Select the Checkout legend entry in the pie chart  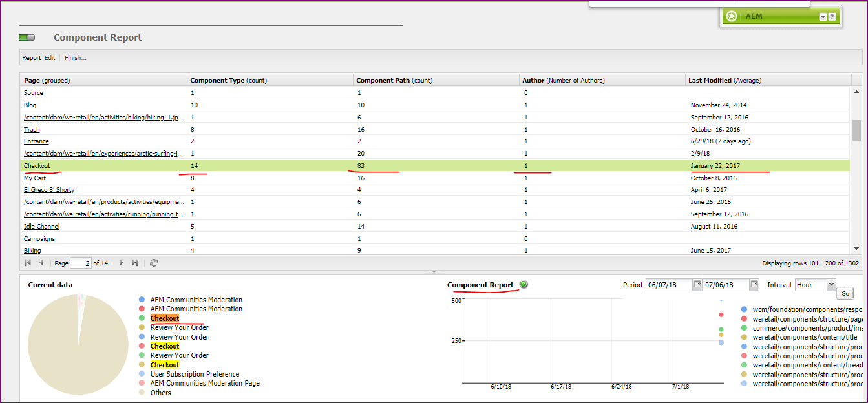click(x=164, y=318)
